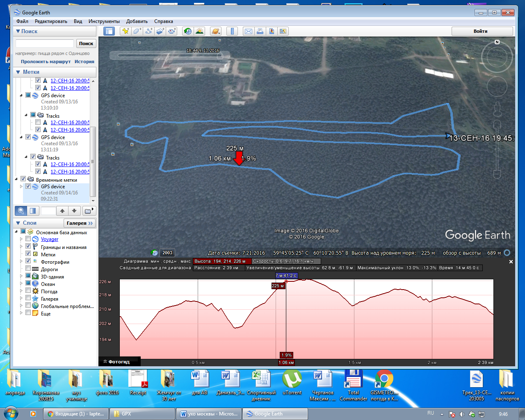The height and width of the screenshot is (420, 525).
Task: Click the print icon in toolbar
Action: (260, 31)
